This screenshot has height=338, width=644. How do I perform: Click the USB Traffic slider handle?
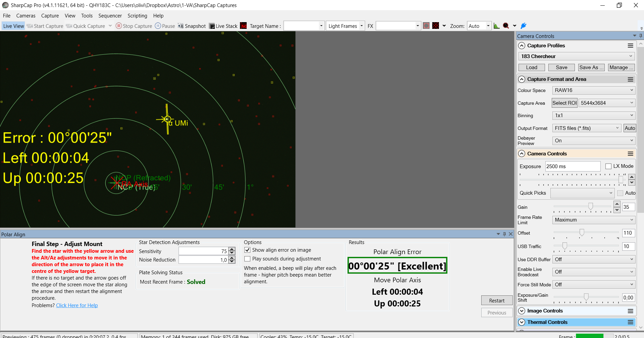(x=565, y=246)
